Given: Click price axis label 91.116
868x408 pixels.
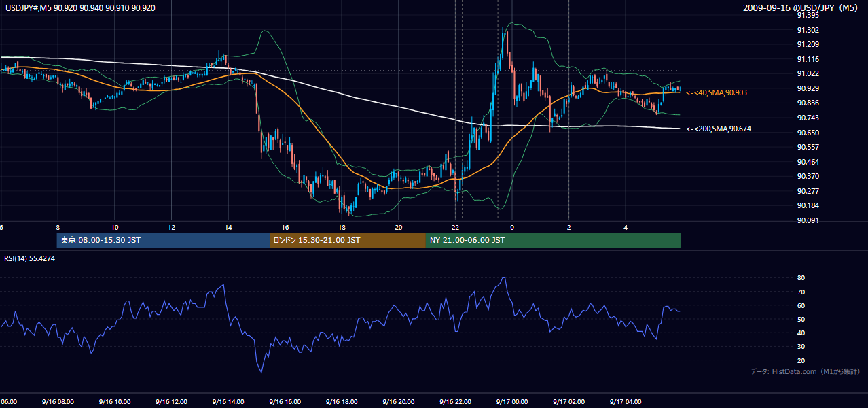Looking at the screenshot, I should (808, 59).
